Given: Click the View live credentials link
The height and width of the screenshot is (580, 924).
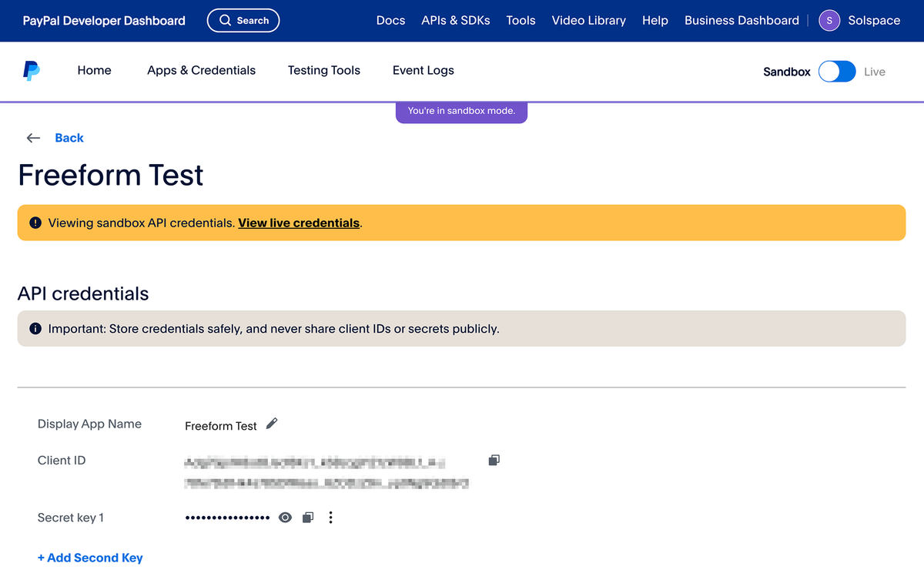Looking at the screenshot, I should click(x=299, y=223).
